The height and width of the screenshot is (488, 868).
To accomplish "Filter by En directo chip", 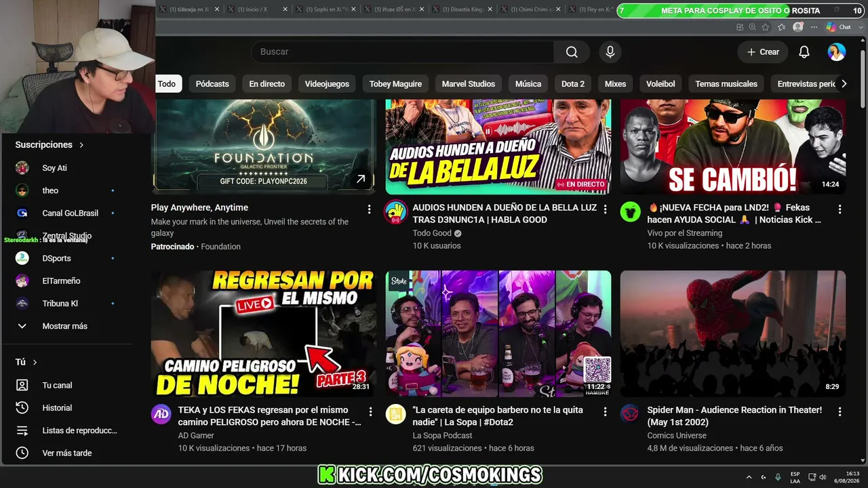I will [267, 84].
